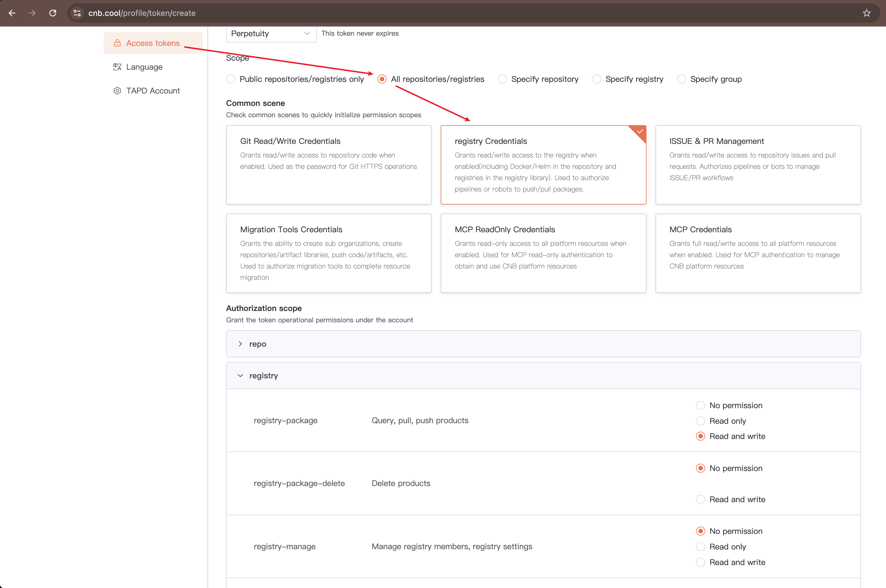Click the browser back arrow icon
The width and height of the screenshot is (886, 588).
(x=12, y=13)
